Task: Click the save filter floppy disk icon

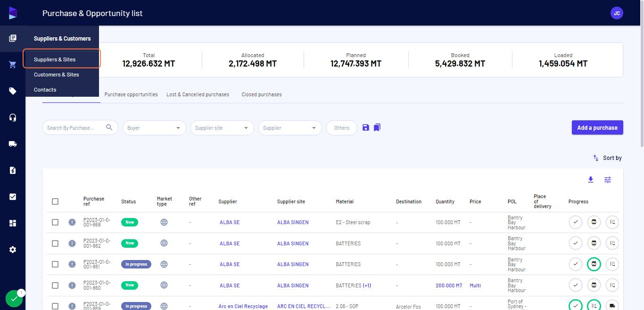Action: [x=366, y=127]
